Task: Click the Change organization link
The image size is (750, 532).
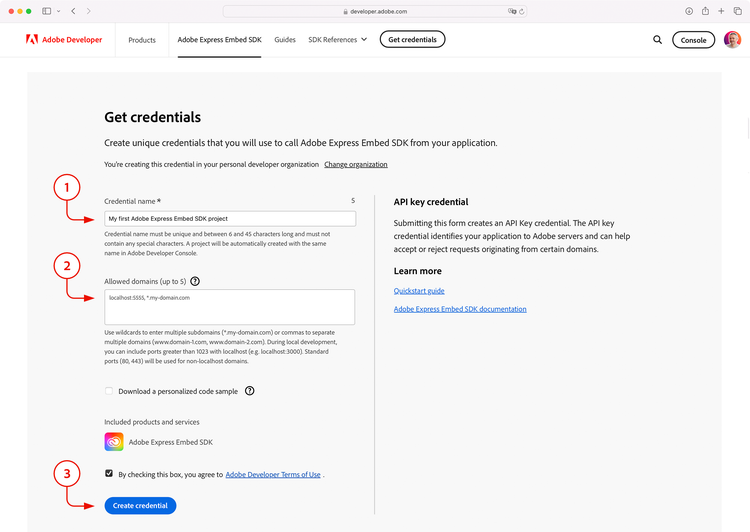Action: (355, 164)
